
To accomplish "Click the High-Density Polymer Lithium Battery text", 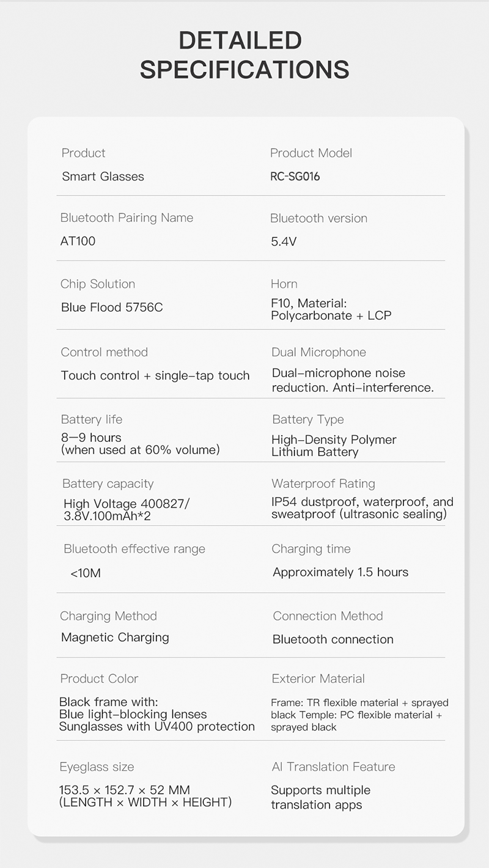I will point(334,446).
